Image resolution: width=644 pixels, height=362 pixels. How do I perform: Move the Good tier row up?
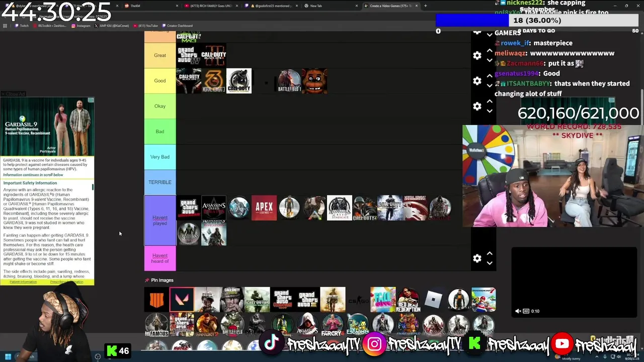(x=490, y=76)
